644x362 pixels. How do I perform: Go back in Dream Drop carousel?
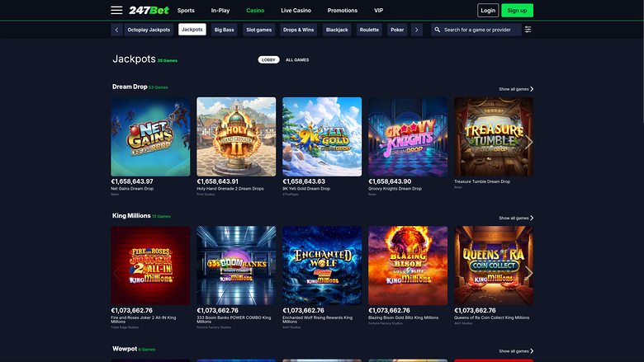point(116,143)
